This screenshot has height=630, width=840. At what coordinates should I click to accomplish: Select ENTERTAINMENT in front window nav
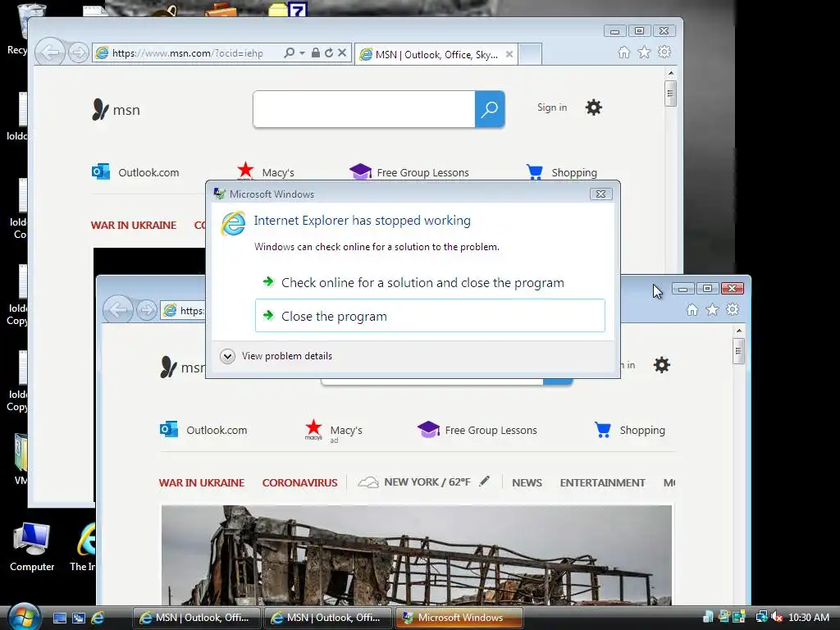603,482
